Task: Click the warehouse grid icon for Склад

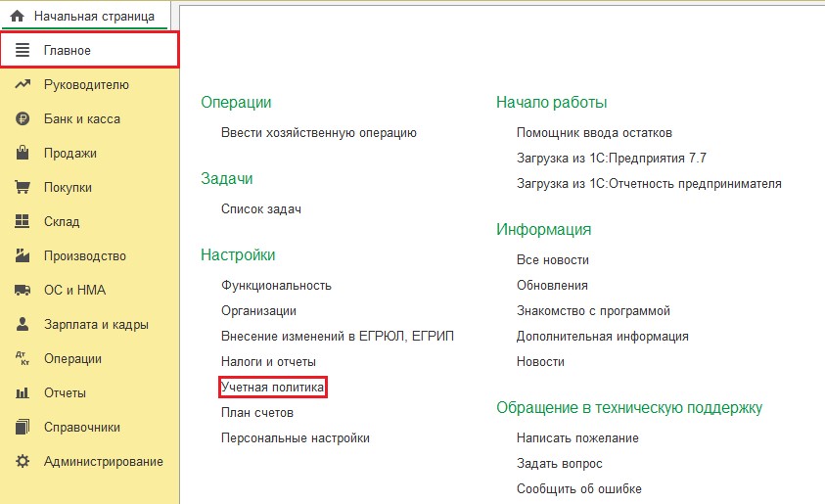Action: 23,222
